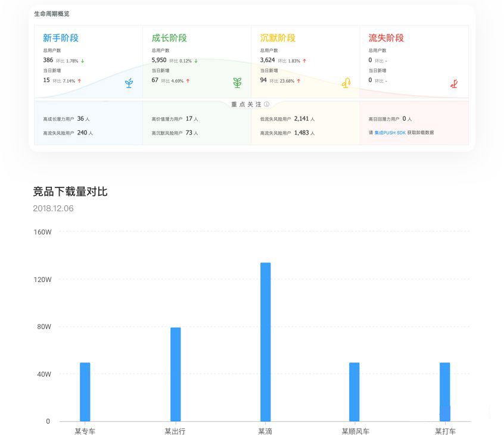Click the date 2018.12.06 below the chart title

coord(52,208)
